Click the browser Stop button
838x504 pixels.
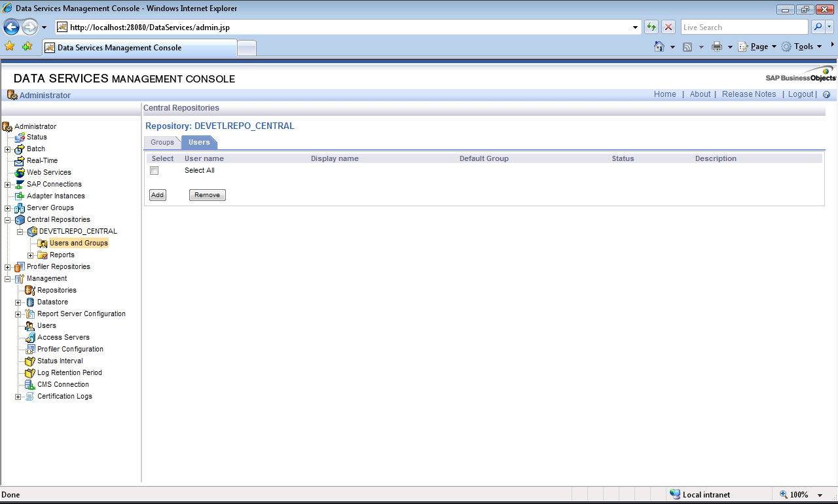pos(668,27)
